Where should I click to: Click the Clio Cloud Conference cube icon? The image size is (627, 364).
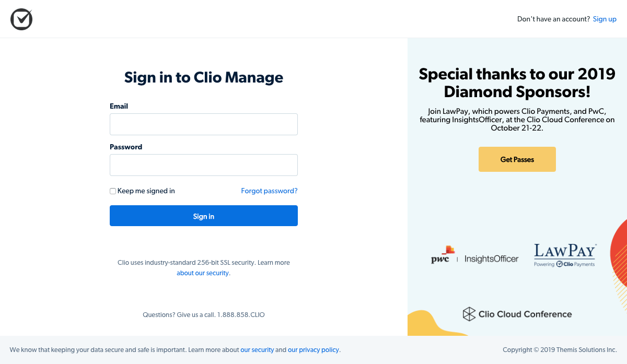click(x=469, y=314)
